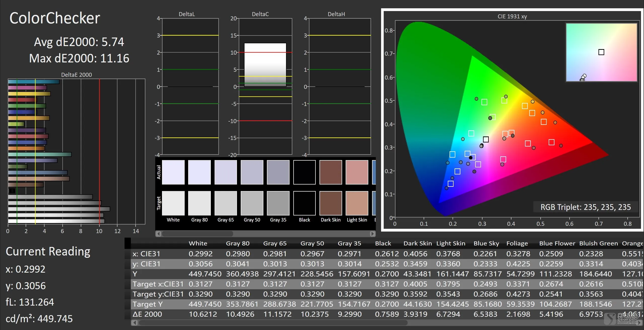
Task: Click the 'x: CIE31' row label
Action: point(146,253)
